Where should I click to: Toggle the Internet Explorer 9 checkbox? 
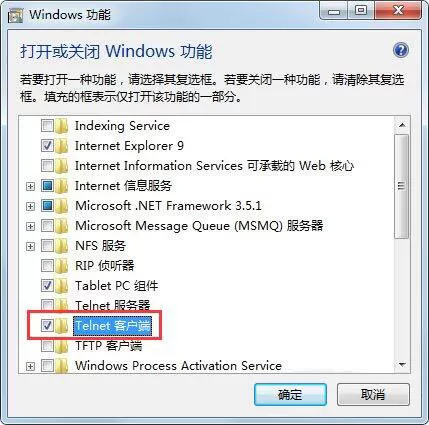tap(47, 146)
